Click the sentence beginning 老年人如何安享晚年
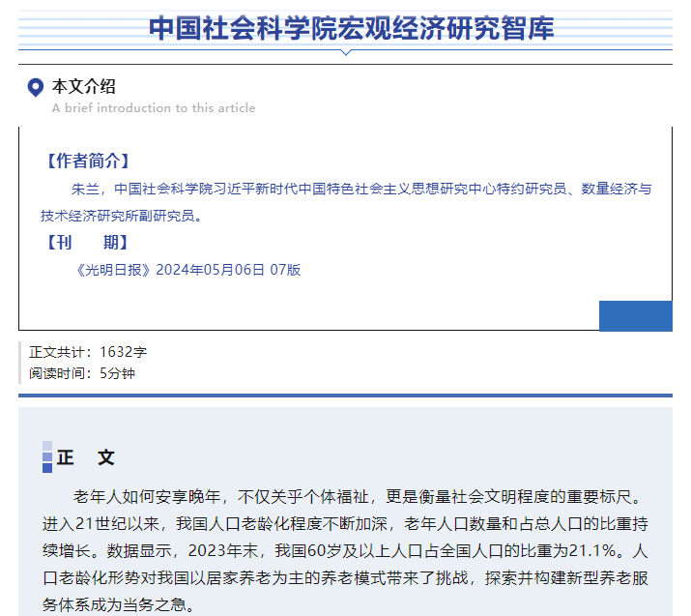This screenshot has width=691, height=616. click(359, 497)
